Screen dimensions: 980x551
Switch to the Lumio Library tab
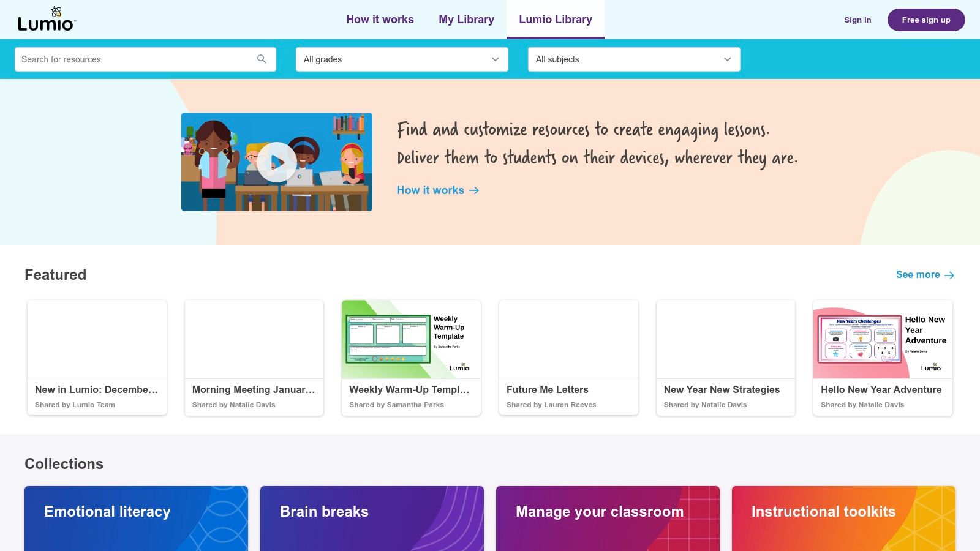[x=555, y=19]
